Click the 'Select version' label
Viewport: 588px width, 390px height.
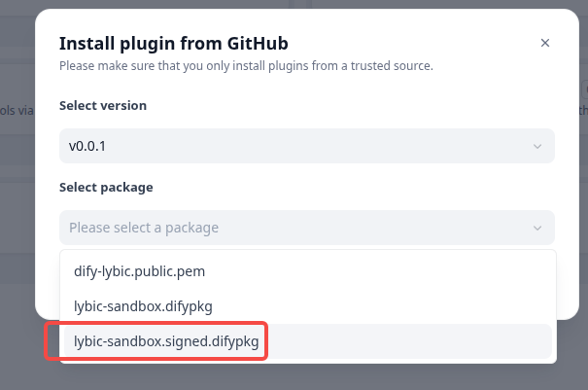(x=103, y=105)
